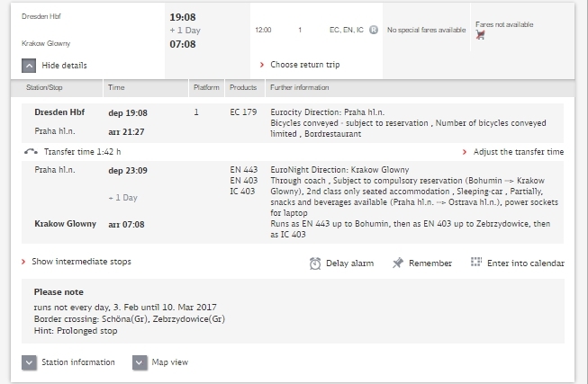
Task: Click the Enter into calendar icon
Action: (x=476, y=262)
